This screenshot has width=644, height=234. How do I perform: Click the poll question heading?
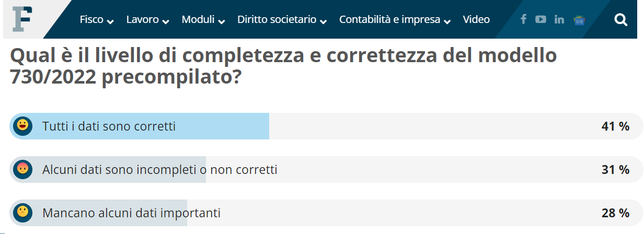[x=283, y=66]
